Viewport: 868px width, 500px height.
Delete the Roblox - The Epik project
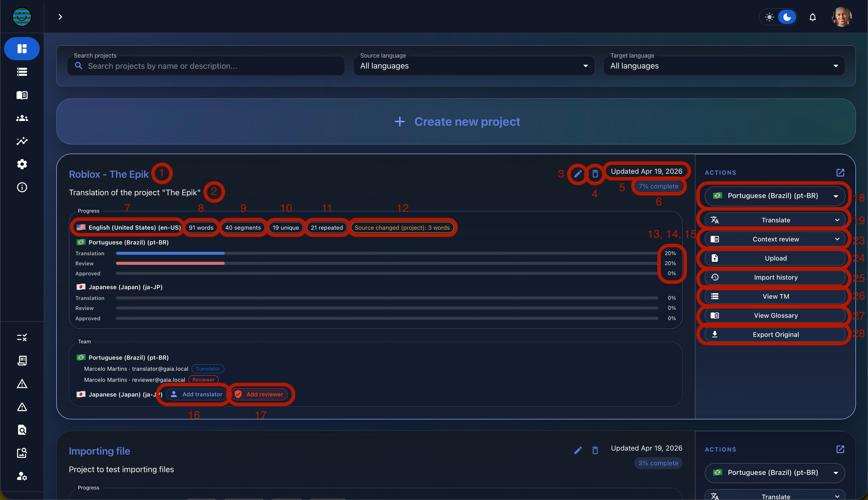pyautogui.click(x=595, y=174)
